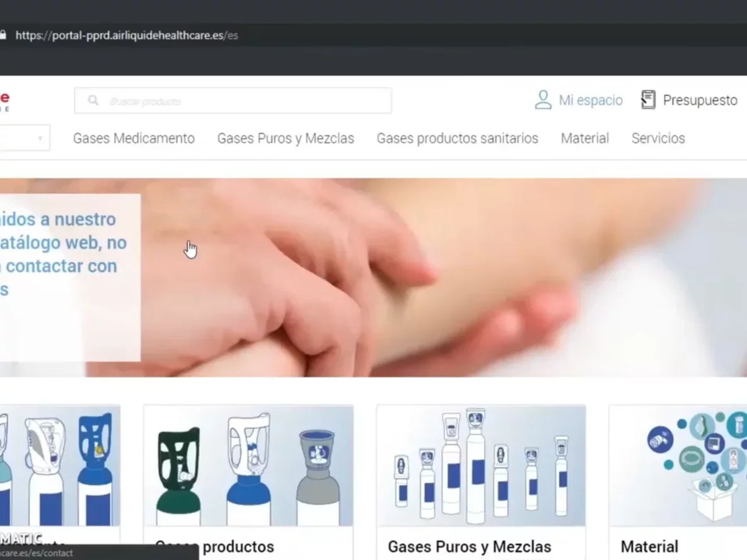Click the hero banner image of hands
The image size is (747, 560).
point(441,277)
